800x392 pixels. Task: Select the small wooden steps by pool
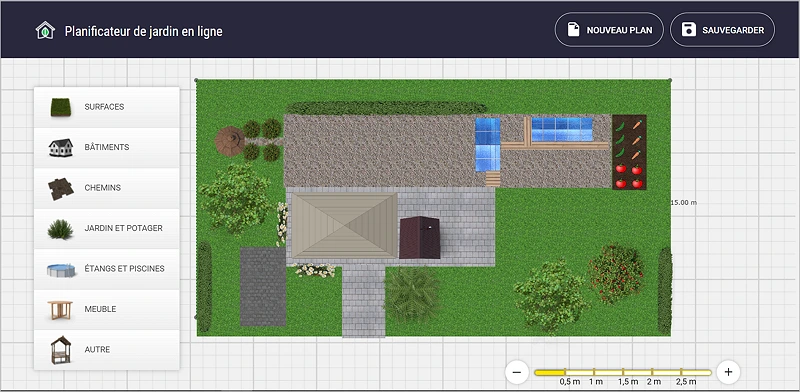[493, 179]
